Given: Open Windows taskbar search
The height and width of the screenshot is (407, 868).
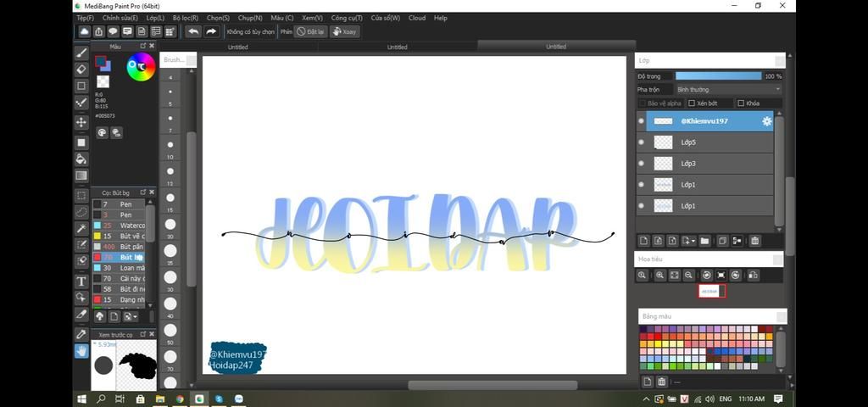Looking at the screenshot, I should pos(102,399).
